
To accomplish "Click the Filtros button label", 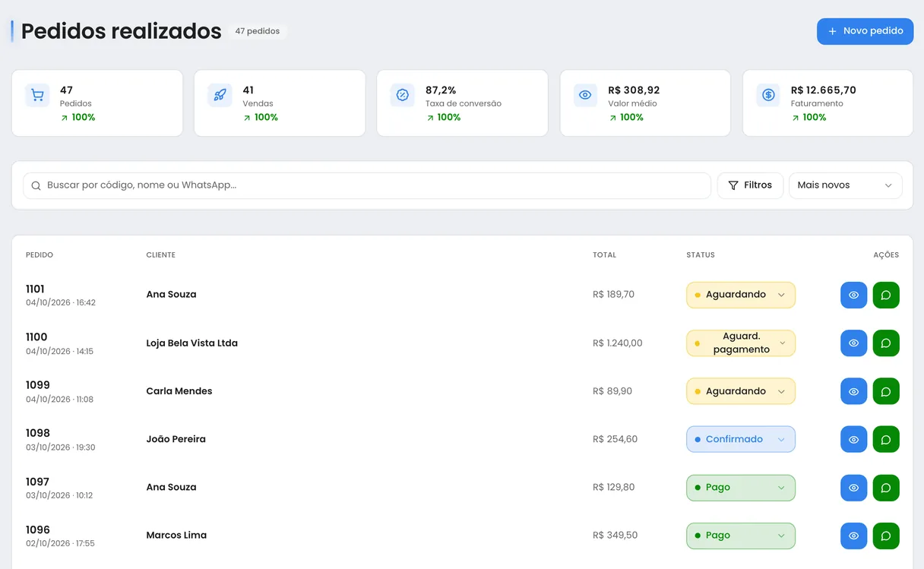I will click(758, 185).
